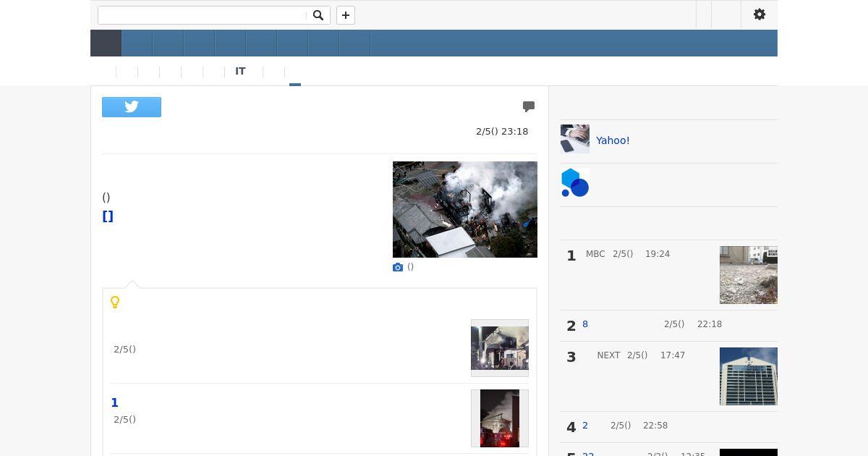Open ranking 1 rubble photo thumbnail

[749, 275]
